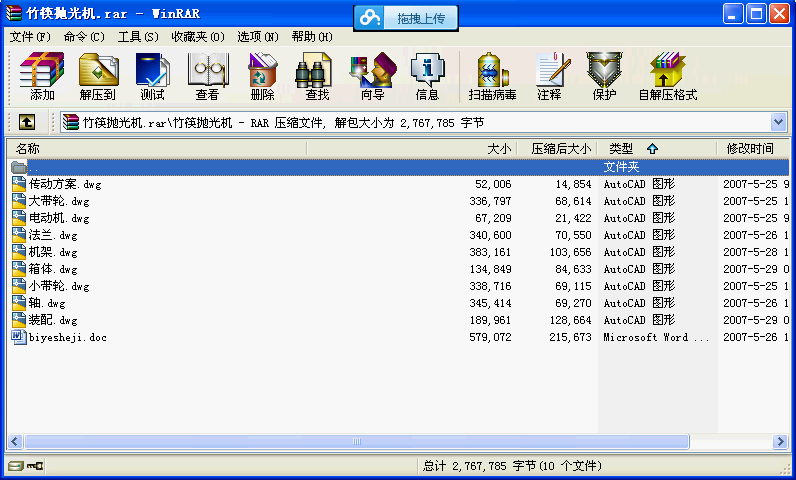Select file 机架.dwg
Image resolution: width=796 pixels, height=480 pixels.
[x=53, y=252]
